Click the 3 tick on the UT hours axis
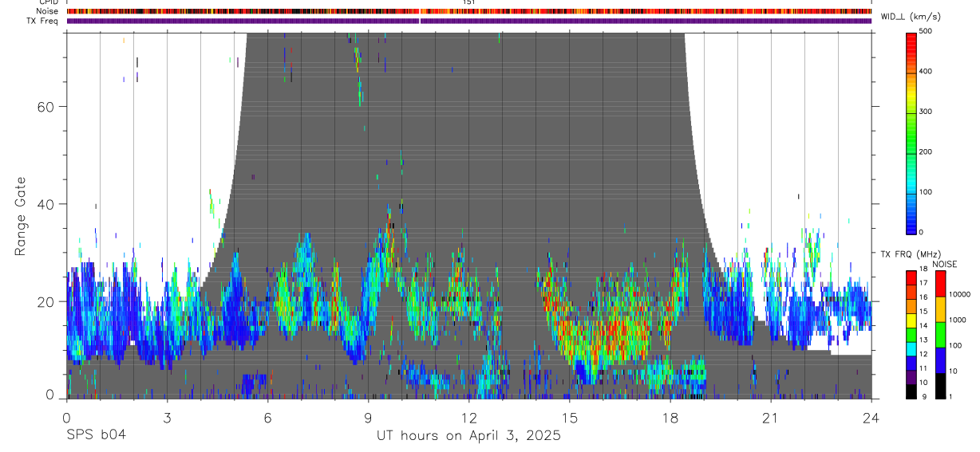 [x=167, y=417]
